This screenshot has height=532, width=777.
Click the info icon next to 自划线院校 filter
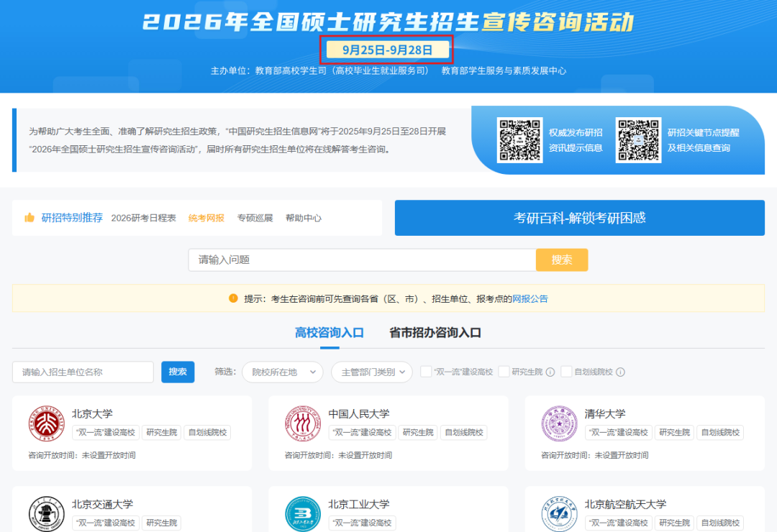[x=620, y=372]
